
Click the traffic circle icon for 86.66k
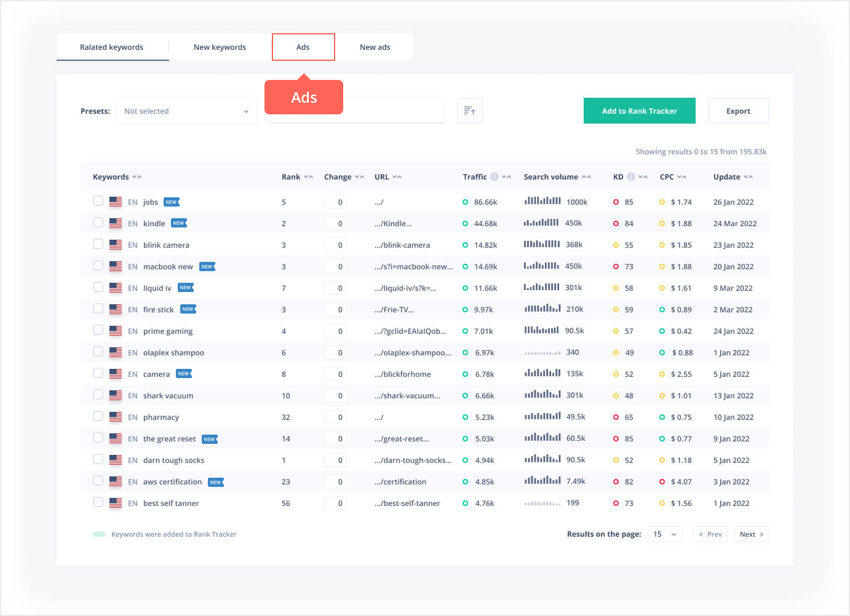pos(465,202)
